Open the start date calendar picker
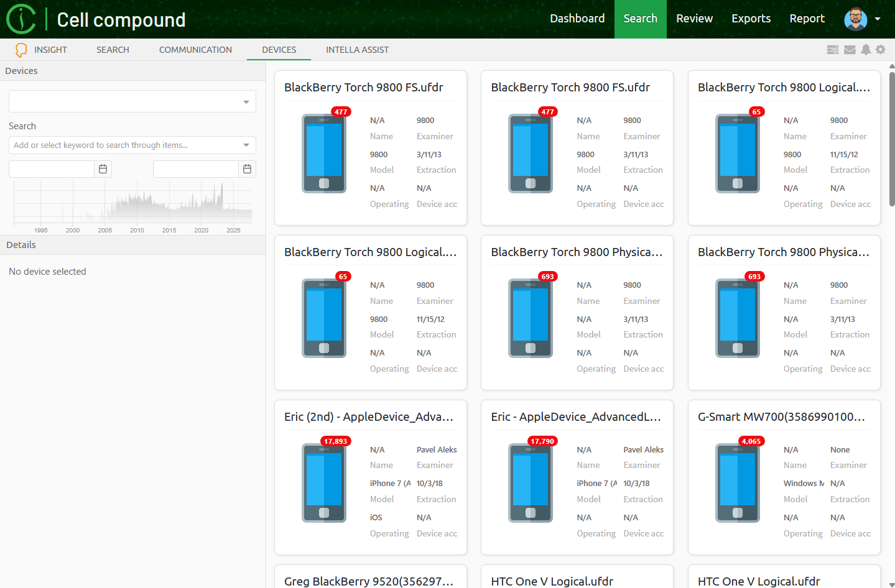The width and height of the screenshot is (895, 588). pyautogui.click(x=103, y=169)
